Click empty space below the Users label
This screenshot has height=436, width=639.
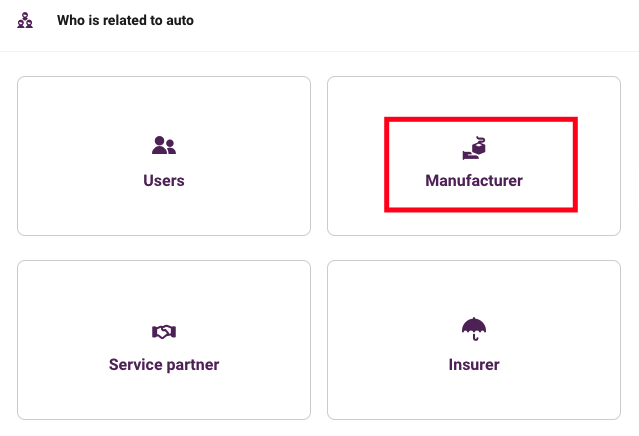click(x=164, y=212)
